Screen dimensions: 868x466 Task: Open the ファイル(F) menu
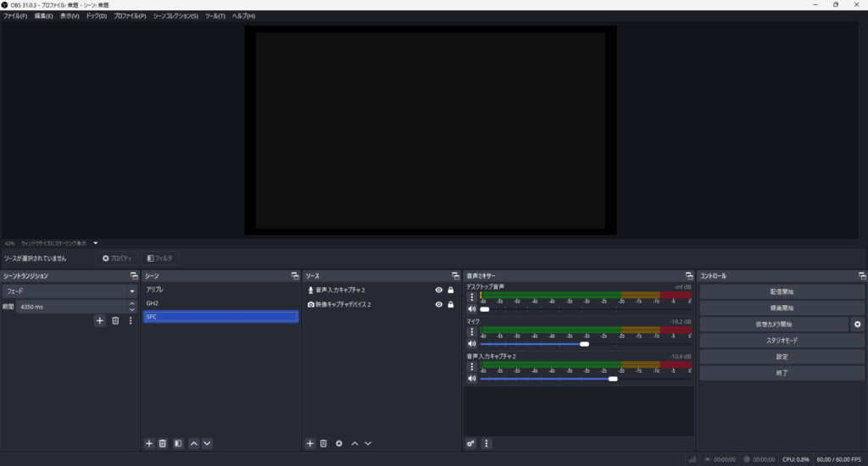coord(15,16)
